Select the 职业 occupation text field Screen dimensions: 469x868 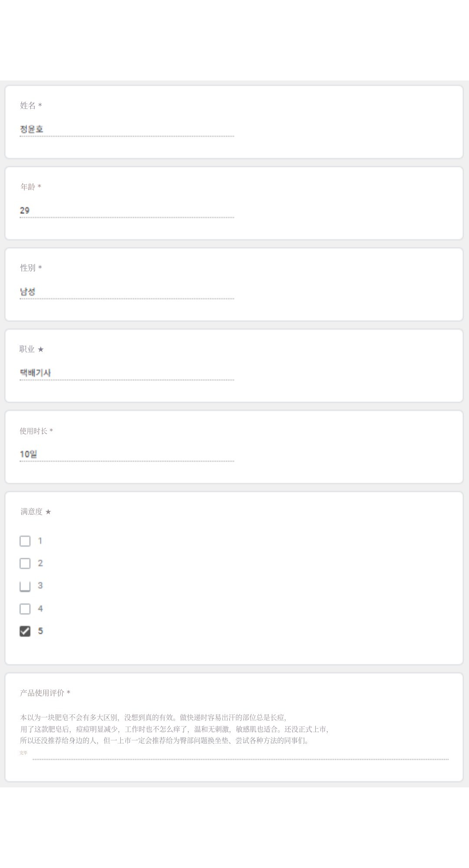(126, 373)
